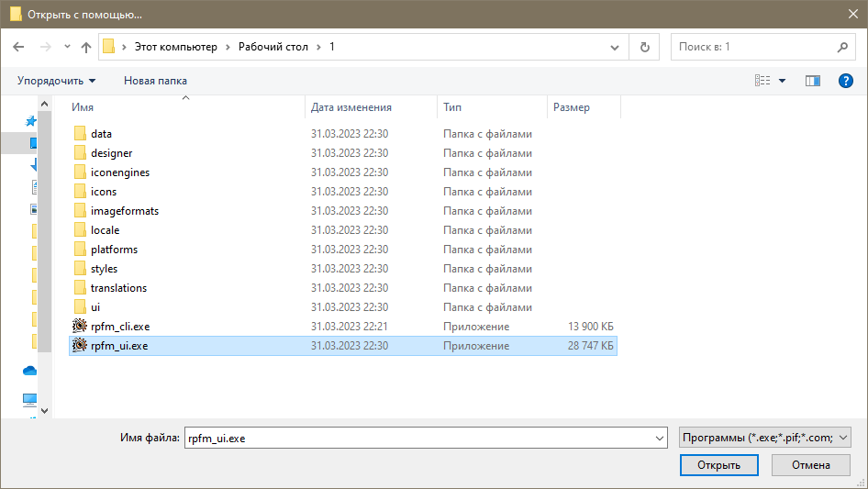Refresh the current folder view
868x489 pixels.
644,47
